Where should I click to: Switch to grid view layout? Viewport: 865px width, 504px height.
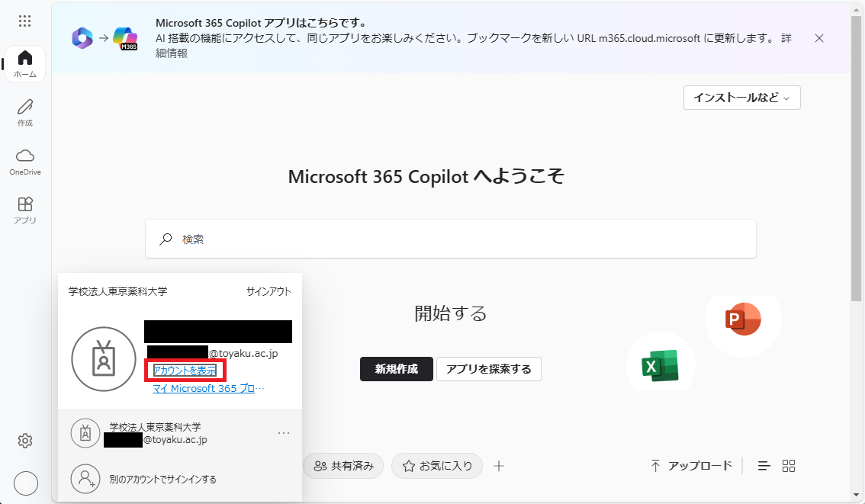coord(789,465)
